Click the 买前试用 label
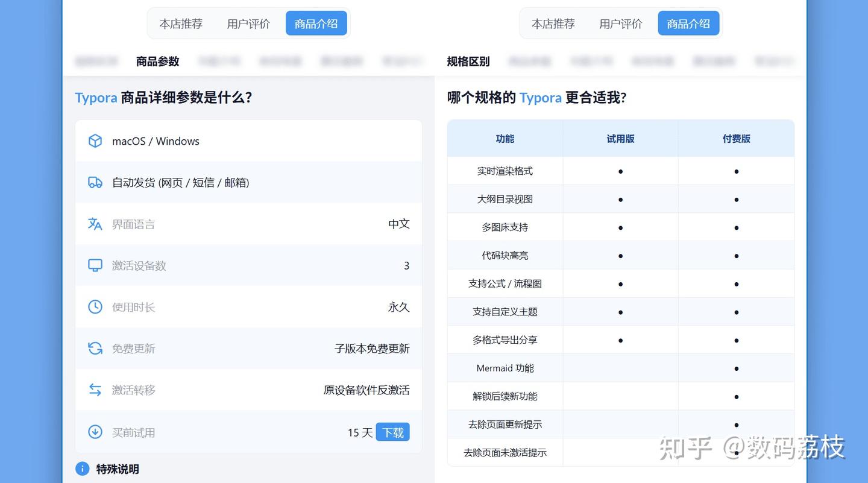The image size is (868, 483). click(x=134, y=432)
